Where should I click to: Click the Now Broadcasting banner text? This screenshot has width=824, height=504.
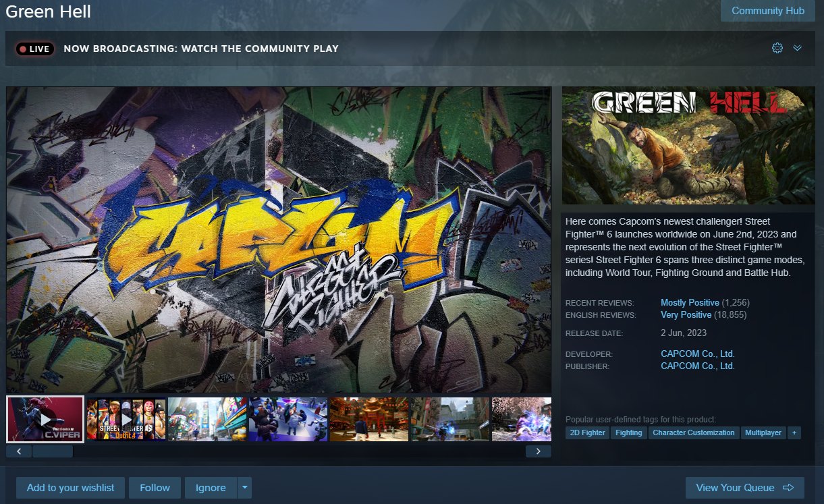tap(201, 49)
